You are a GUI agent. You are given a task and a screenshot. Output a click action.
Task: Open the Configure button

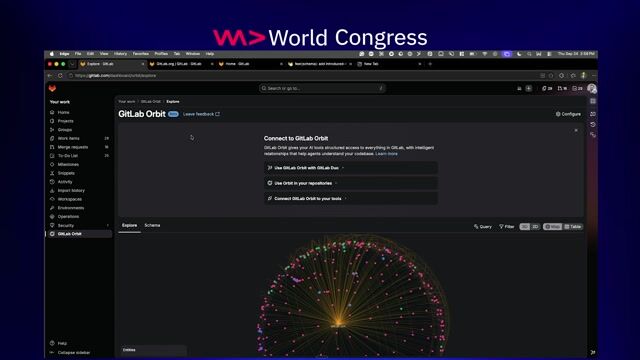568,114
